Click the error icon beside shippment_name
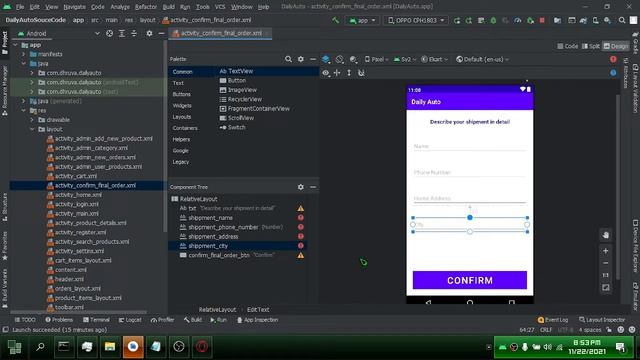This screenshot has width=640, height=360. 301,218
